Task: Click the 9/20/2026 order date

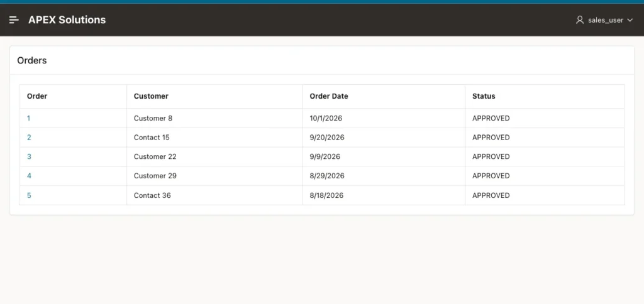Action: point(327,138)
